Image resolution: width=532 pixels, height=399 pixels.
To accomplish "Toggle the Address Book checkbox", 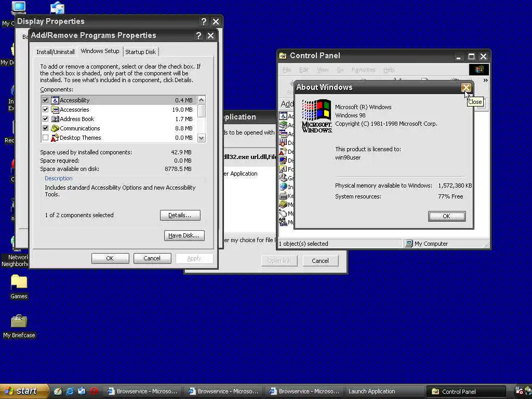I will point(45,119).
